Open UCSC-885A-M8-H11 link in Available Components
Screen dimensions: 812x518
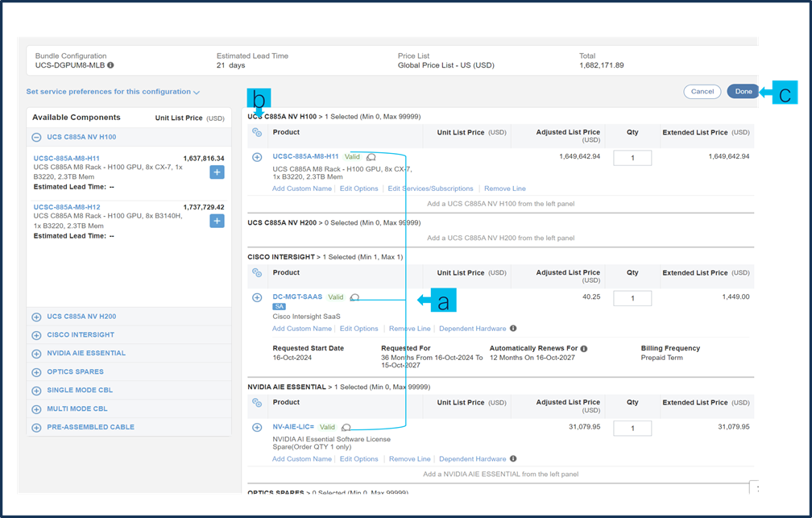(x=66, y=159)
